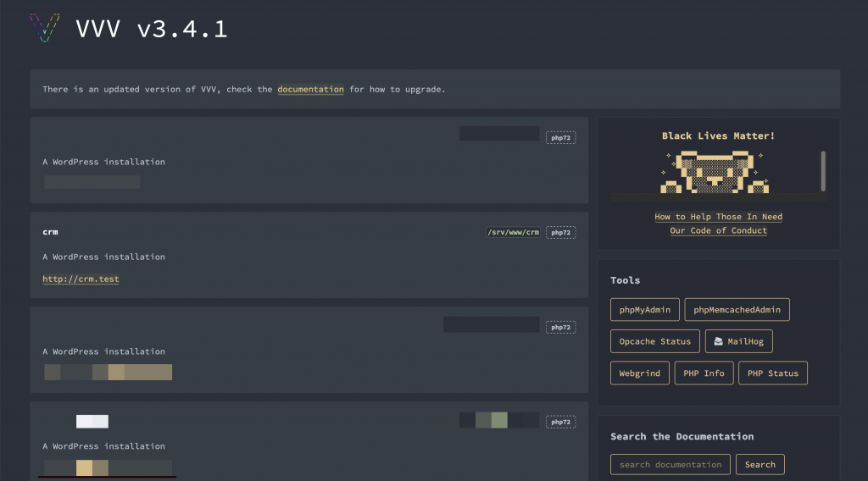Image resolution: width=868 pixels, height=481 pixels.
Task: Click the crm site heading
Action: pyautogui.click(x=50, y=232)
